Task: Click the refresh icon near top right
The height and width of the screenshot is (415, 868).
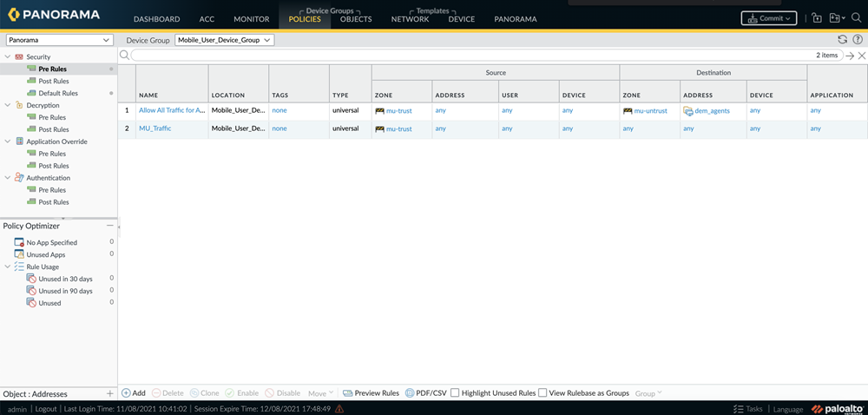Action: pos(842,40)
